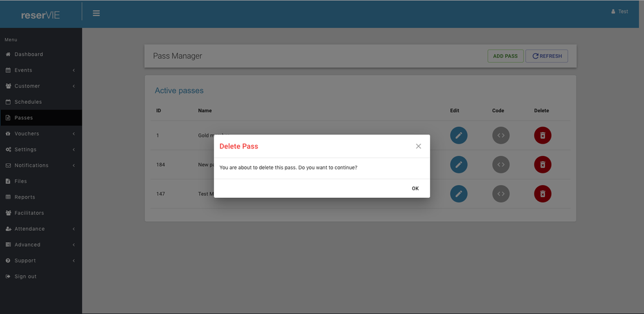Screen dimensions: 644x314
Task: Expand the Events submenu chevron
Action: coord(73,70)
